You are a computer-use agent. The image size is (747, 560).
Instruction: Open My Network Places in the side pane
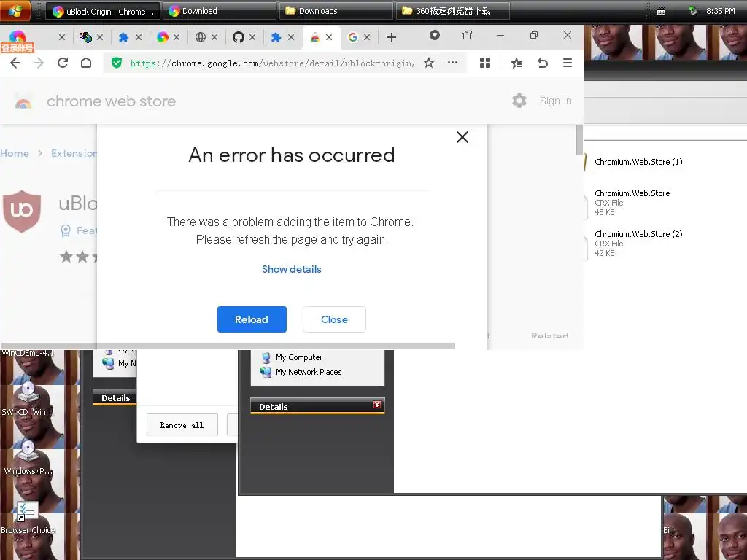coord(301,372)
